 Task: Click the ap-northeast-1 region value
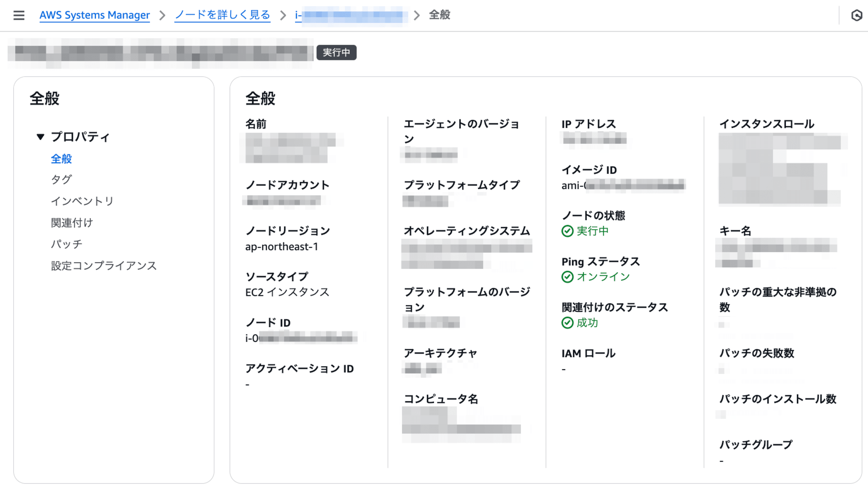(282, 247)
